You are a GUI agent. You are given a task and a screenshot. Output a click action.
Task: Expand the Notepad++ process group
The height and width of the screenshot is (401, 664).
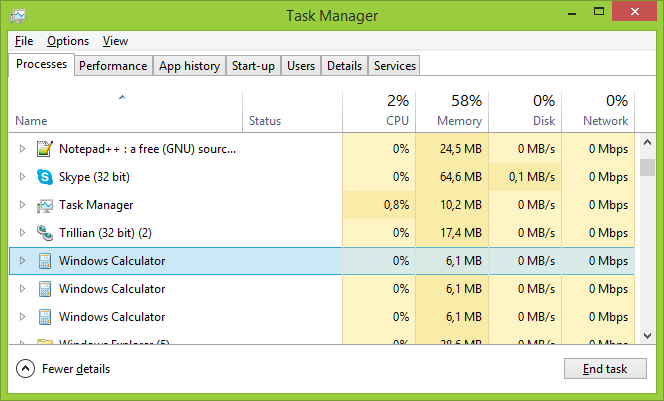tap(23, 149)
